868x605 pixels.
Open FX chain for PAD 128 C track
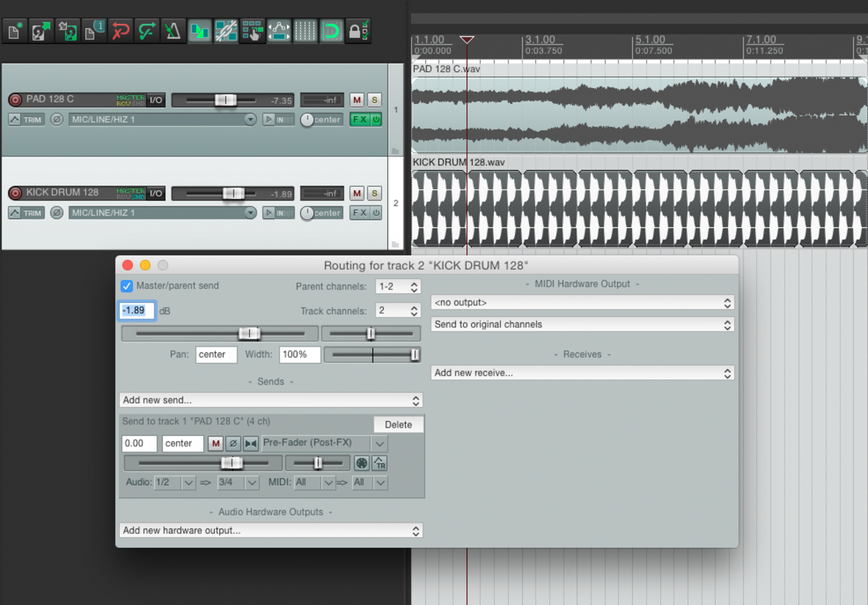pyautogui.click(x=360, y=120)
